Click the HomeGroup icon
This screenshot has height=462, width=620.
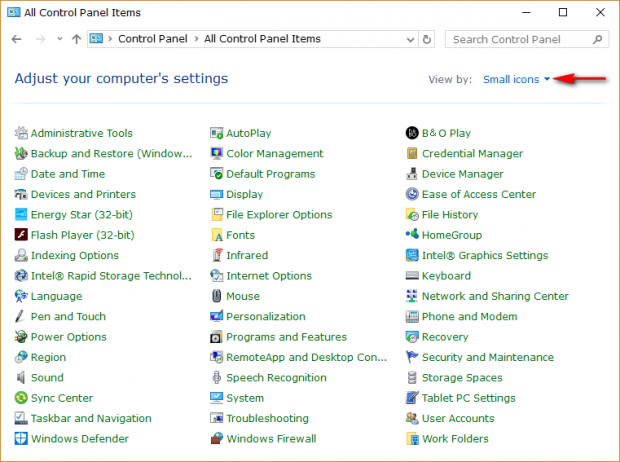(412, 235)
